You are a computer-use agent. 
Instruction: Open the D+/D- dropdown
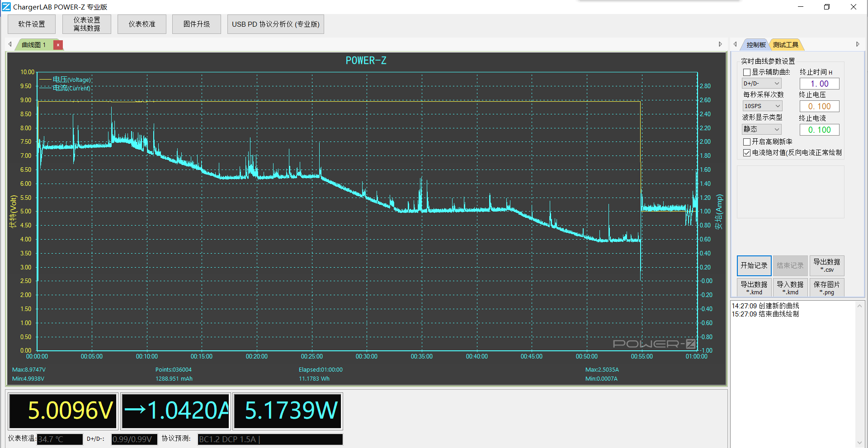click(762, 84)
